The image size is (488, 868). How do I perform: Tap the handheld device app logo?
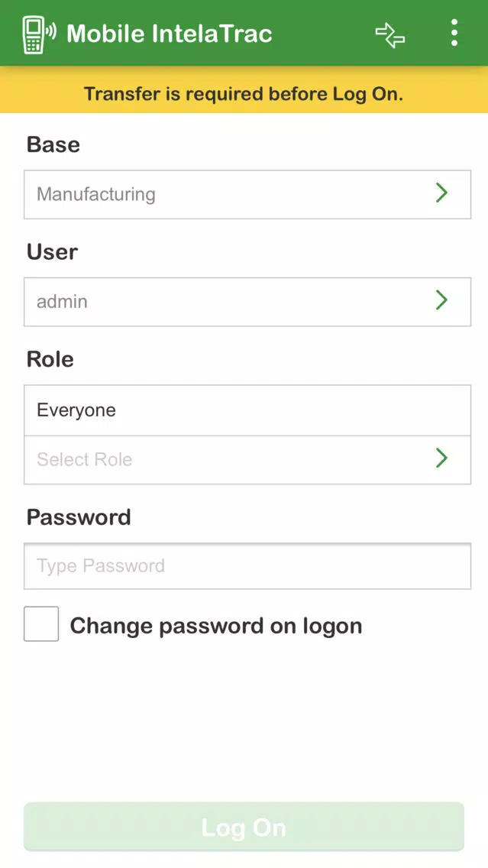(38, 34)
